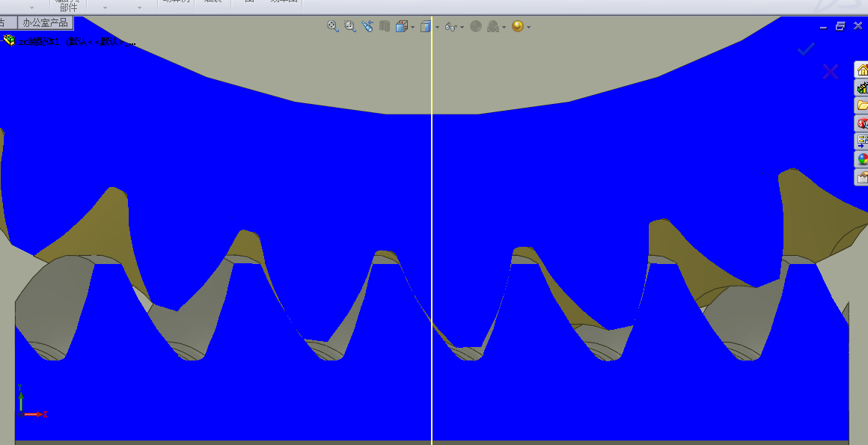Open the View Orientation cube icon
Image resolution: width=868 pixels, height=445 pixels.
402,26
